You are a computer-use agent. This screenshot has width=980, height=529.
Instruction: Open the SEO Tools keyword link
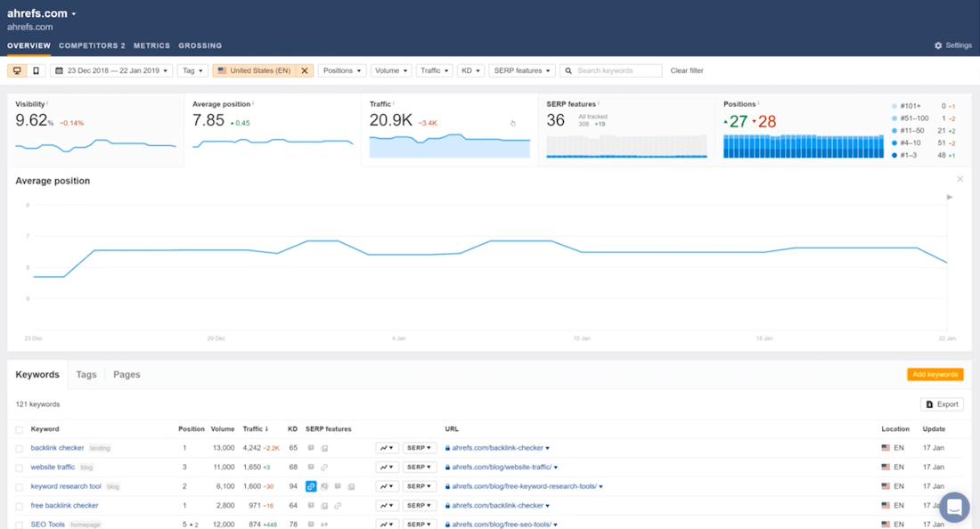(x=47, y=525)
